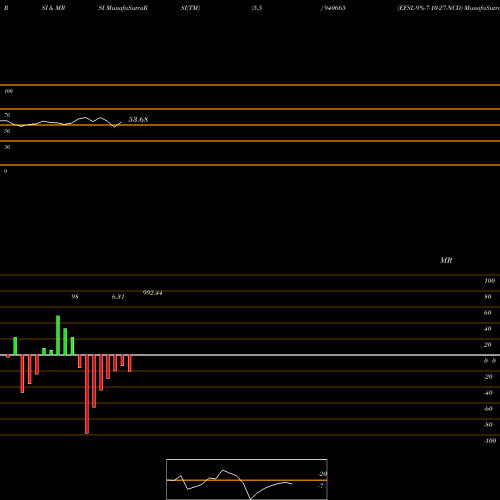
Task: Click the 'MR' panel label
Action: 446,260
